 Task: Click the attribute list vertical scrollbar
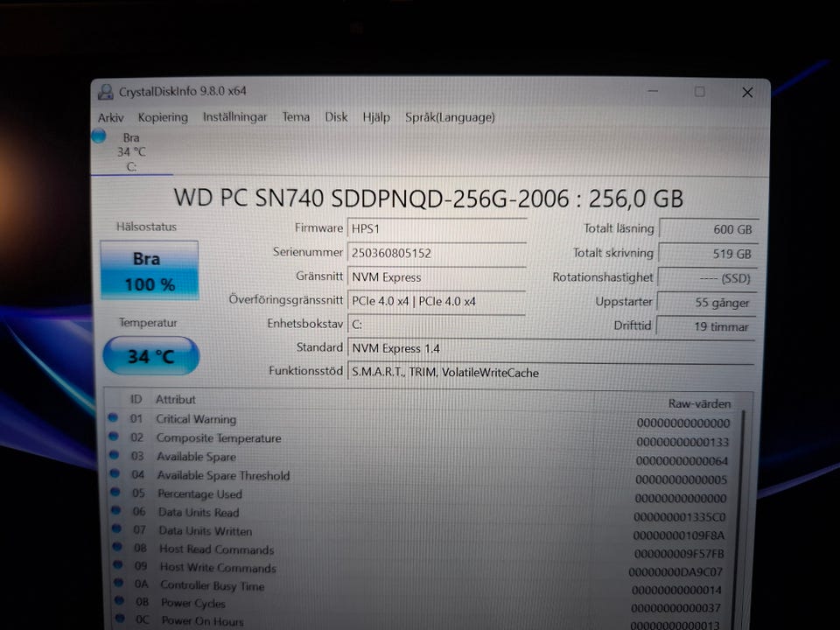pyautogui.click(x=741, y=520)
